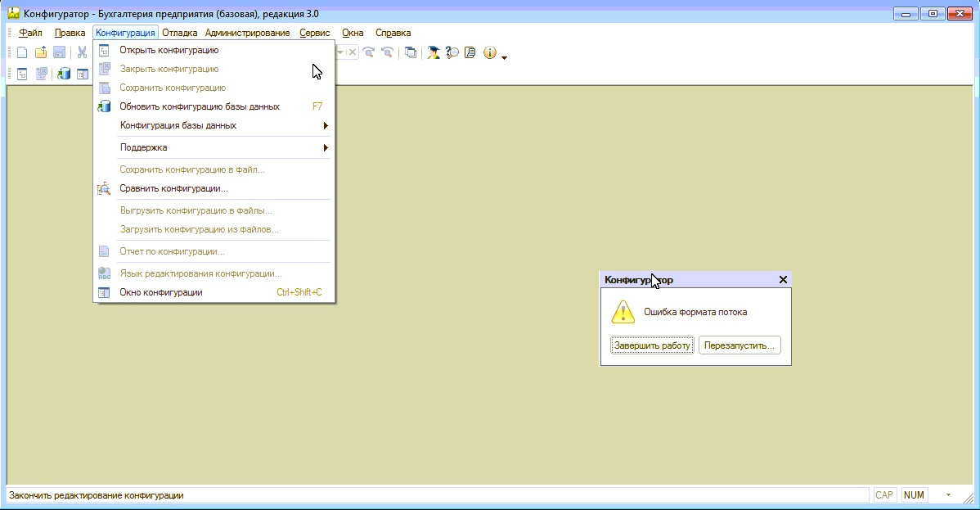Open the Справка menu

coord(393,33)
